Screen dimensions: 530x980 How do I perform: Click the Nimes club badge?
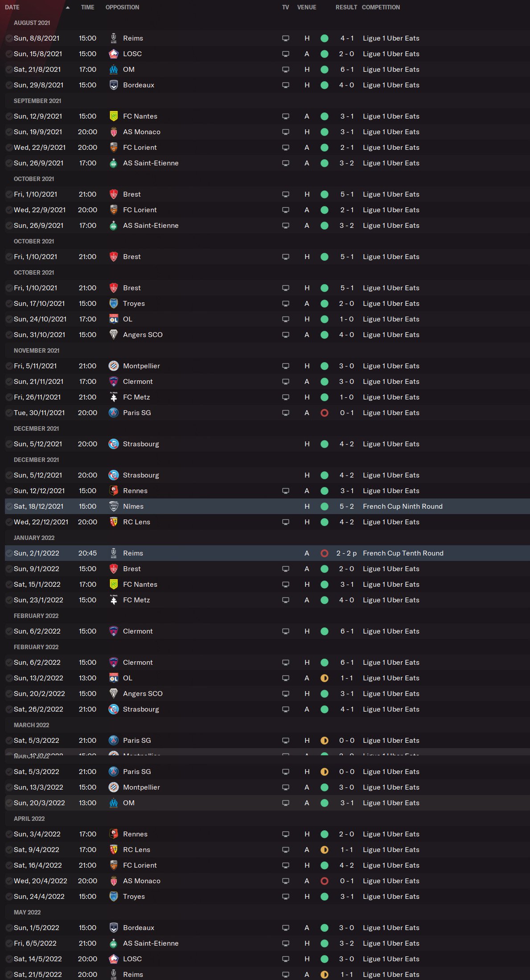point(114,506)
